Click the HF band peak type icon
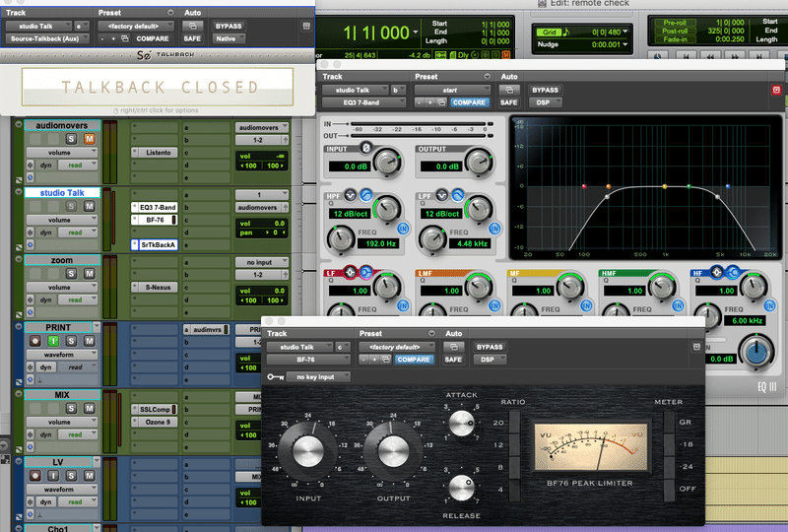Viewport: 788px width, 532px height. (717, 273)
